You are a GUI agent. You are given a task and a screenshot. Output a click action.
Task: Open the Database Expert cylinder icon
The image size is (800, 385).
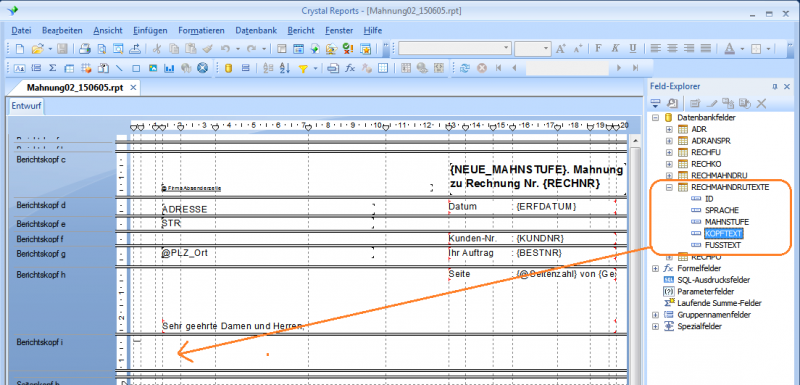(228, 68)
